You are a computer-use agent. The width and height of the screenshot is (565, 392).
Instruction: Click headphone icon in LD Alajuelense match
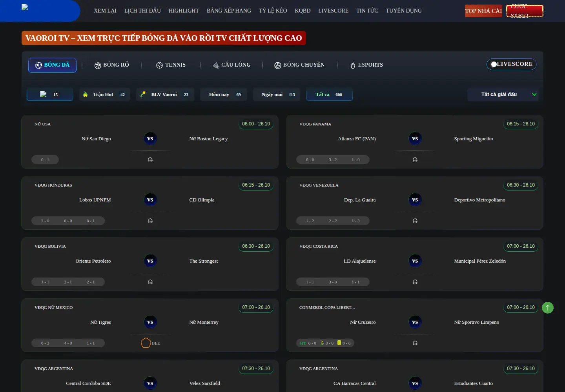(415, 282)
